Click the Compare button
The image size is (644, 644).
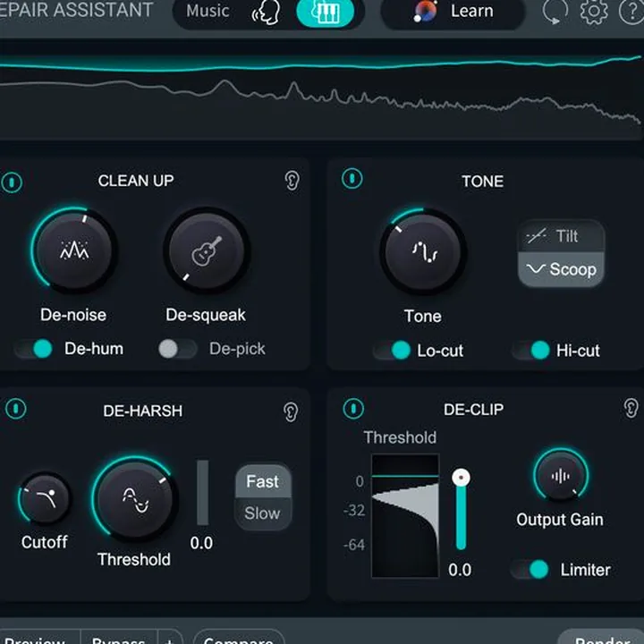coord(239,638)
